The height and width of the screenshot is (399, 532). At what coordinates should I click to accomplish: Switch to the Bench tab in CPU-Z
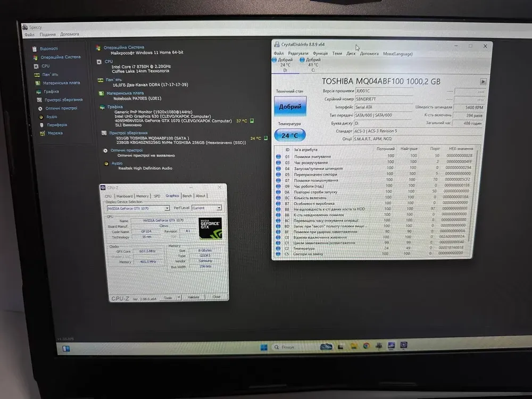[187, 196]
